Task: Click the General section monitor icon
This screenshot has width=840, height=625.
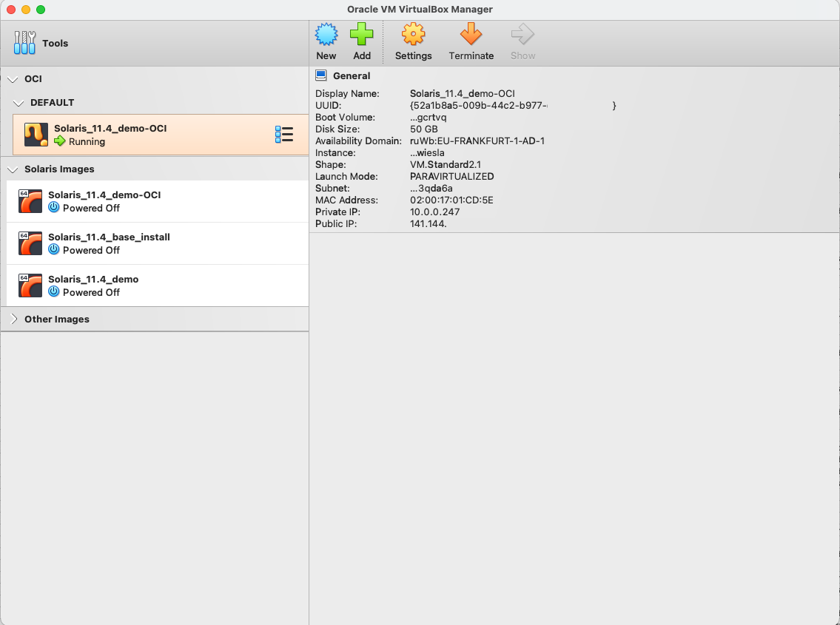Action: (x=322, y=75)
